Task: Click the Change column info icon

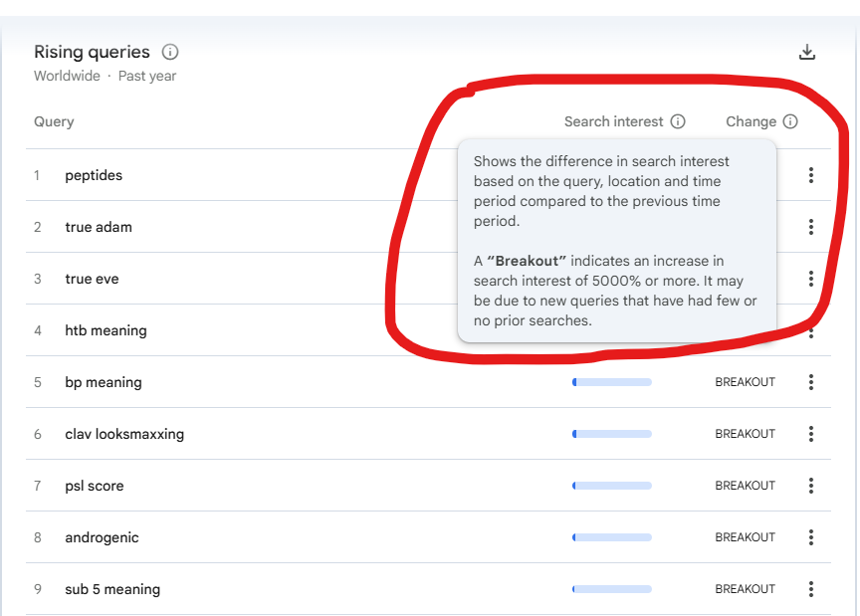Action: (x=790, y=121)
